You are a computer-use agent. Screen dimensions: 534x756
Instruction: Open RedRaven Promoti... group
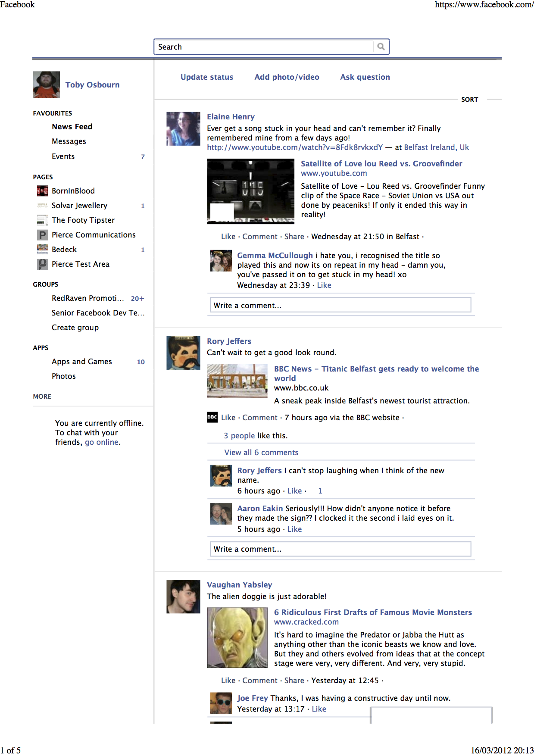pyautogui.click(x=88, y=298)
